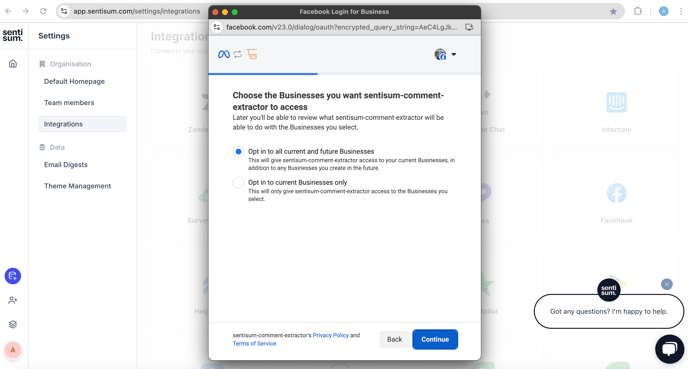The image size is (688, 369).
Task: Open Chrome profile avatar A
Action: coord(663,11)
